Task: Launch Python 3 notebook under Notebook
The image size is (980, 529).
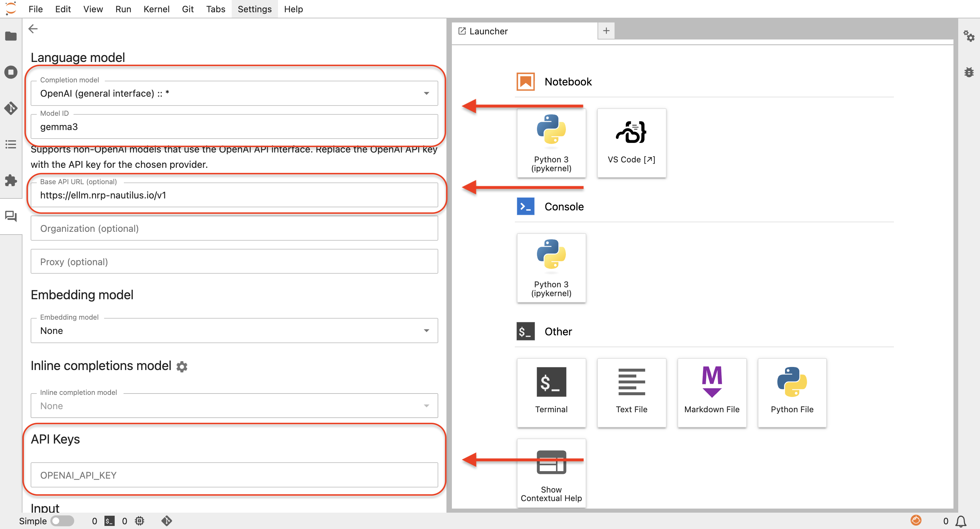Action: [551, 143]
